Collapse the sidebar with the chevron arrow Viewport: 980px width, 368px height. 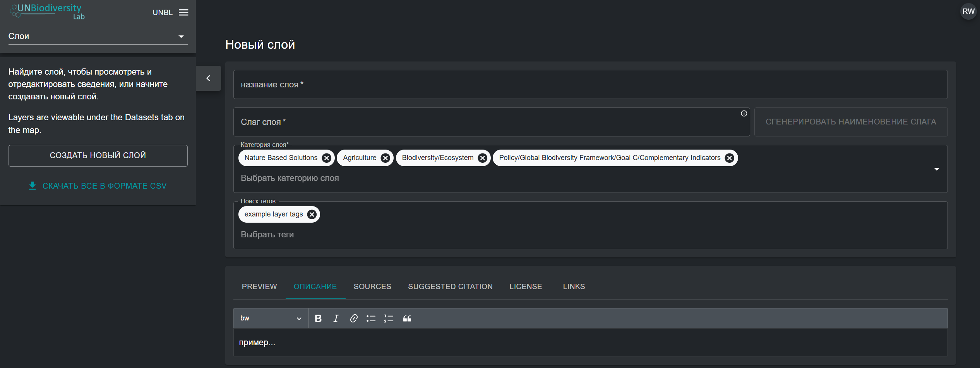point(208,78)
